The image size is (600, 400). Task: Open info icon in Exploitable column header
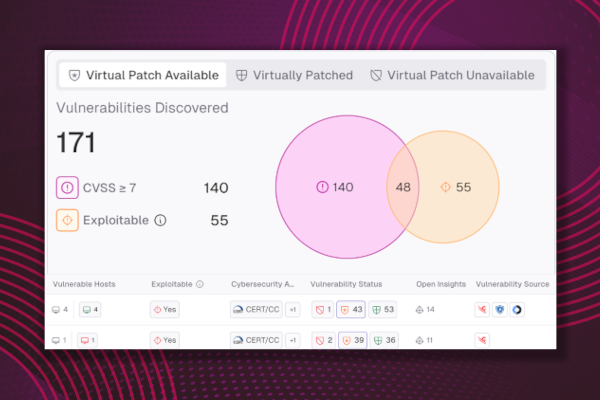[200, 284]
